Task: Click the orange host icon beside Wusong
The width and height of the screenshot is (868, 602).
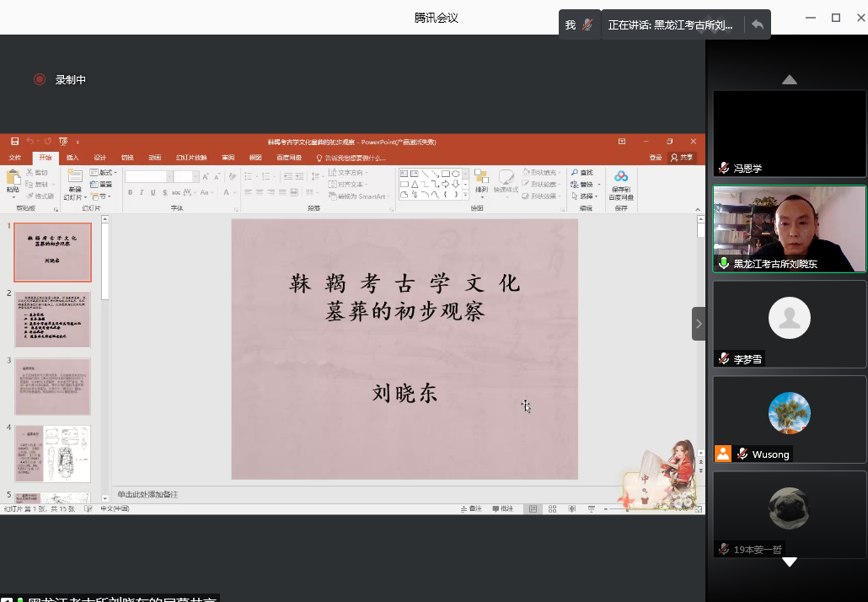Action: [x=722, y=454]
